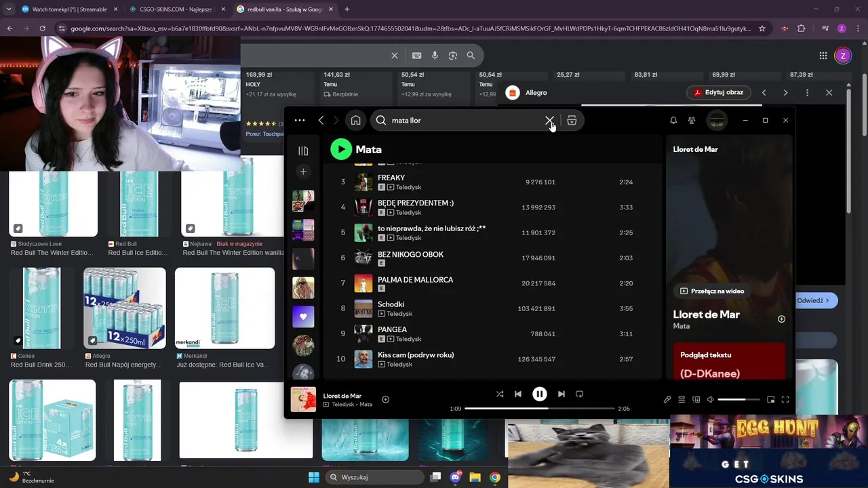Toggle lyrics microphone view
Viewport: 868px width, 488px height.
tap(667, 400)
